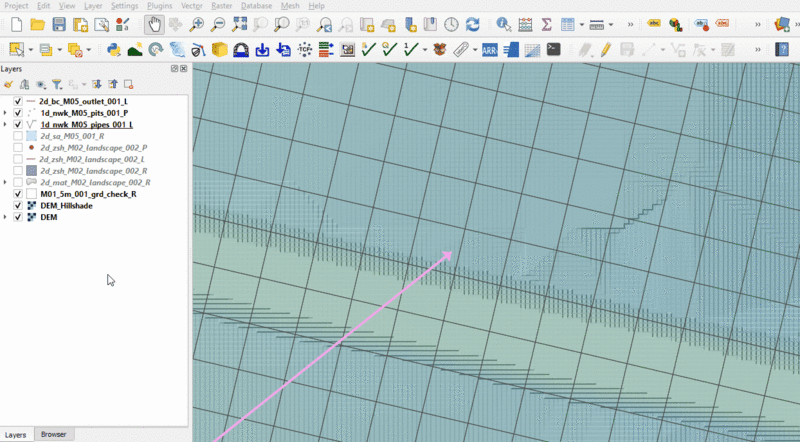Click the filter legend funnel icon
This screenshot has width=800, height=442.
pos(57,85)
